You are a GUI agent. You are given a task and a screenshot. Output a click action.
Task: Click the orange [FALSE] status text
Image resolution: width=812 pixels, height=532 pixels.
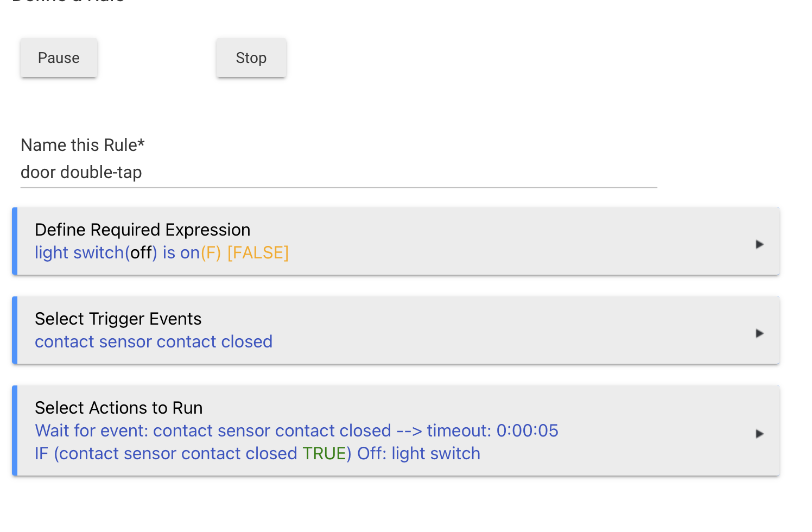[258, 253]
